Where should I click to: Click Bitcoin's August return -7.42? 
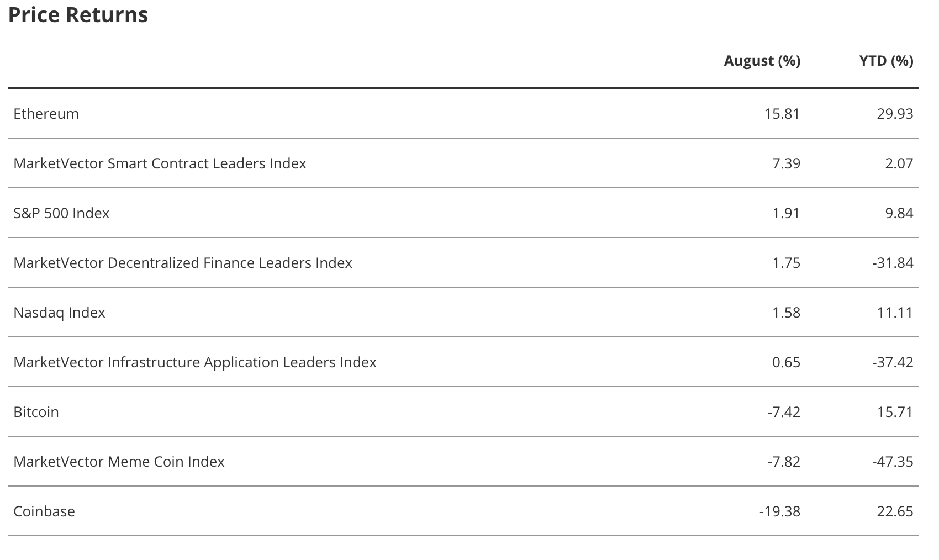[x=783, y=412]
